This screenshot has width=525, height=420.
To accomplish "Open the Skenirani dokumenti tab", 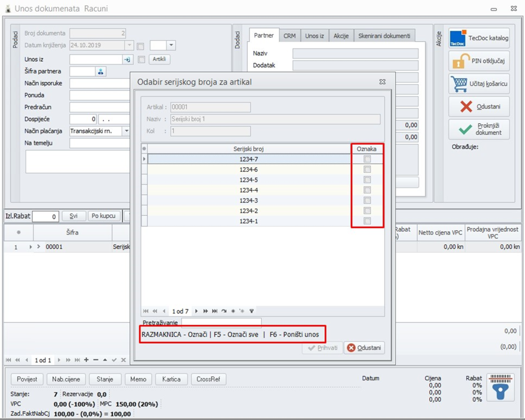I will click(384, 36).
